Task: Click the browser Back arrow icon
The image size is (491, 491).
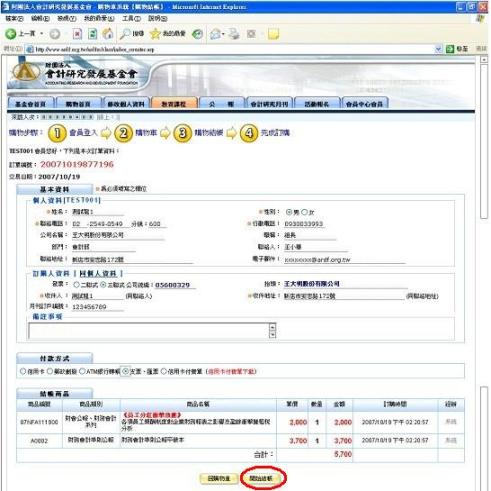Action: pos(10,34)
